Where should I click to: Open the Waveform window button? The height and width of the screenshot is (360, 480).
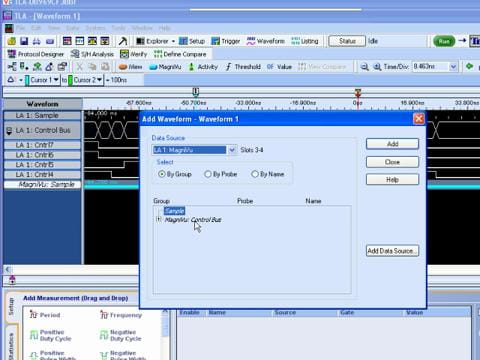coord(266,41)
